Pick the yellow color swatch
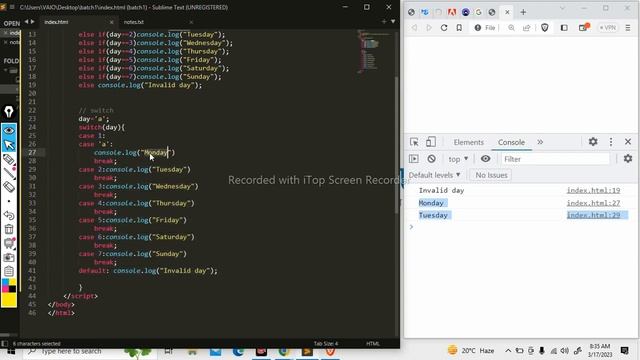The image size is (640, 360). point(9,300)
